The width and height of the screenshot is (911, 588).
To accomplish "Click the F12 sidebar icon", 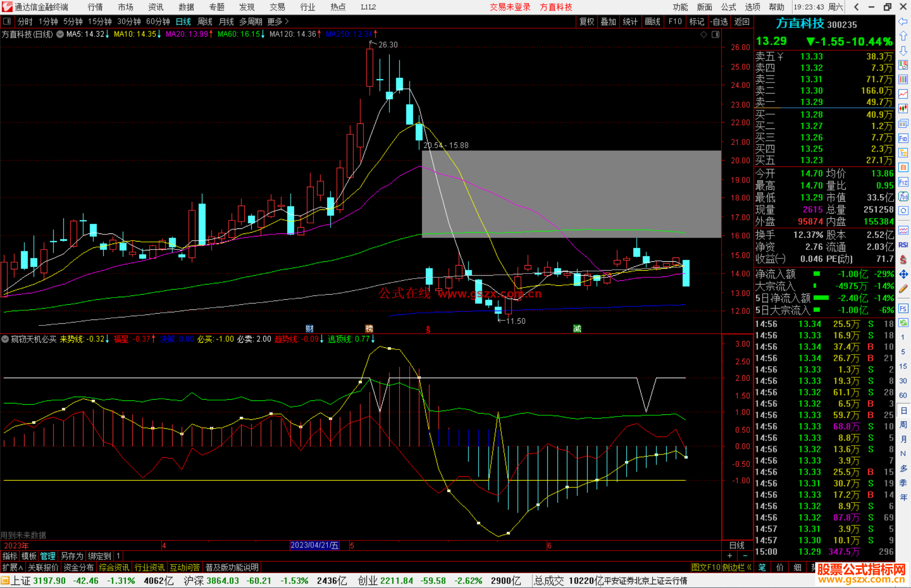I will [x=903, y=182].
